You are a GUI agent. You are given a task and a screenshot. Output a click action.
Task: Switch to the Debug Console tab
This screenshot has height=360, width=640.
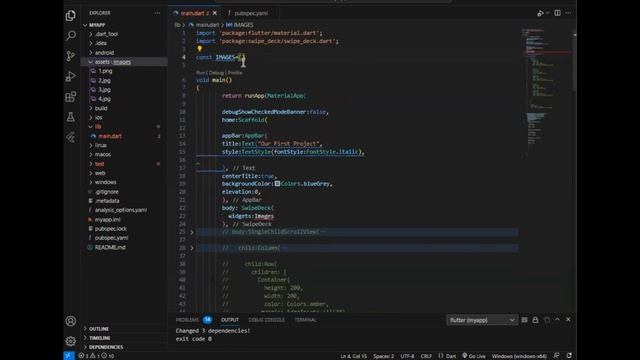coord(266,320)
